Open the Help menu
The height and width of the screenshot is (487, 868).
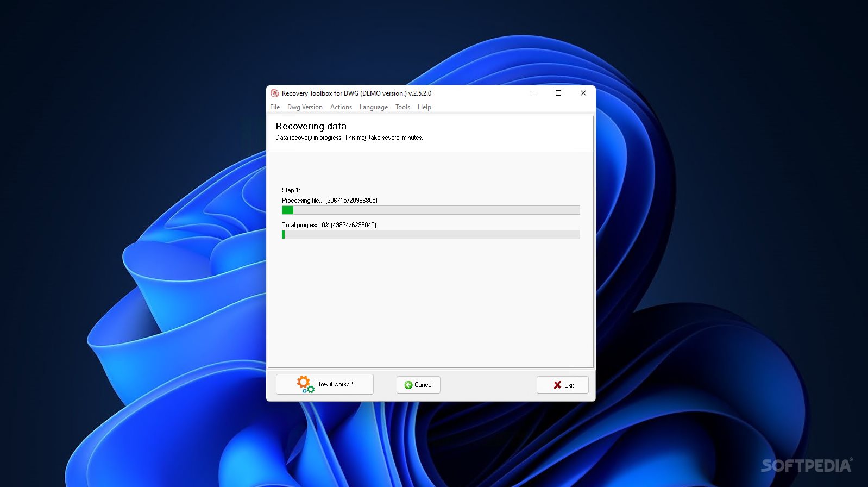(x=424, y=107)
